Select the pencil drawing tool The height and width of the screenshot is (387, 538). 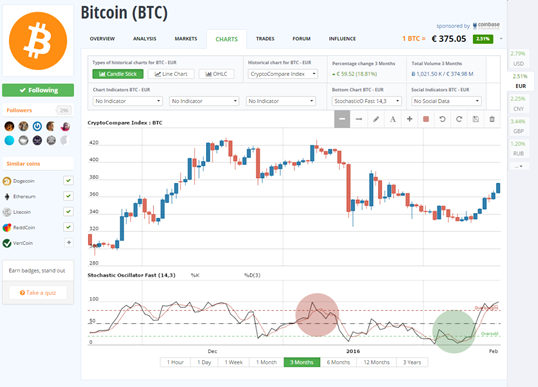pyautogui.click(x=376, y=119)
